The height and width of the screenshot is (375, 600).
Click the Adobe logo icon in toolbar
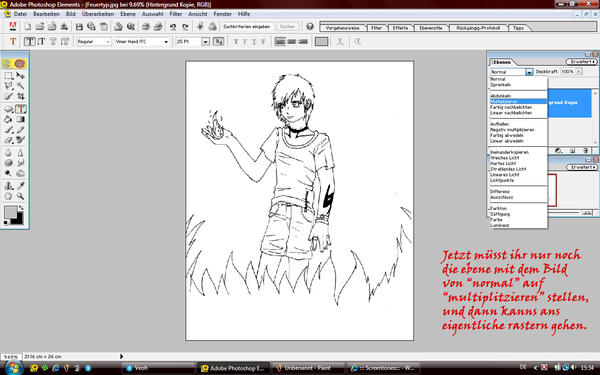(13, 26)
